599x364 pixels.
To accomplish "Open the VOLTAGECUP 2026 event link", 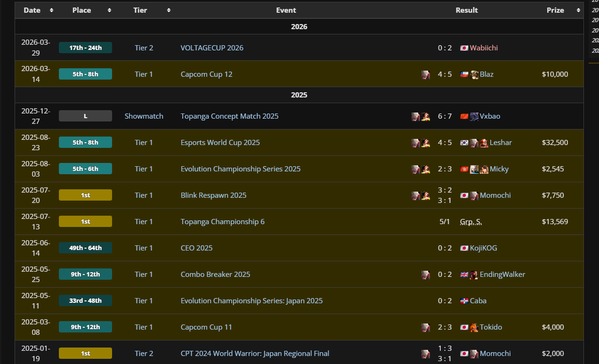I will pyautogui.click(x=212, y=48).
